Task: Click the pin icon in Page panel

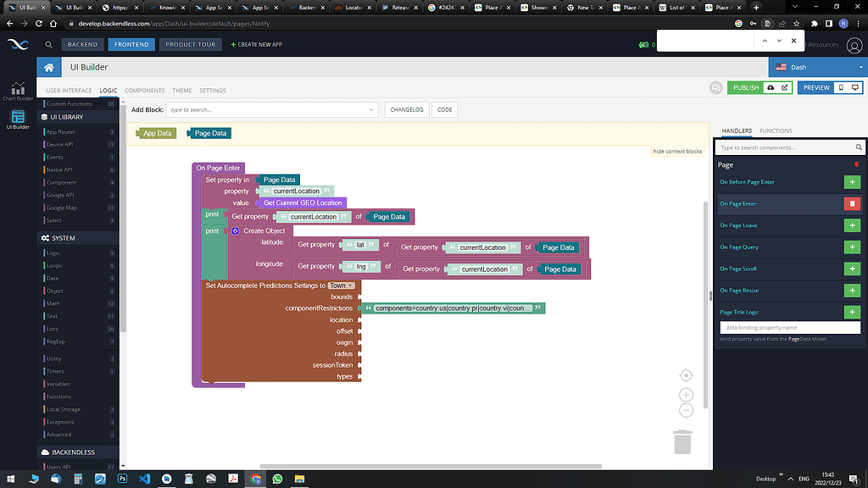Action: [x=856, y=165]
